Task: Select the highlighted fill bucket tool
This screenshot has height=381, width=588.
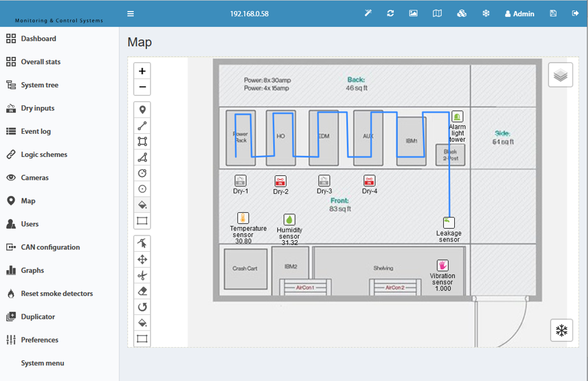Action: point(142,205)
